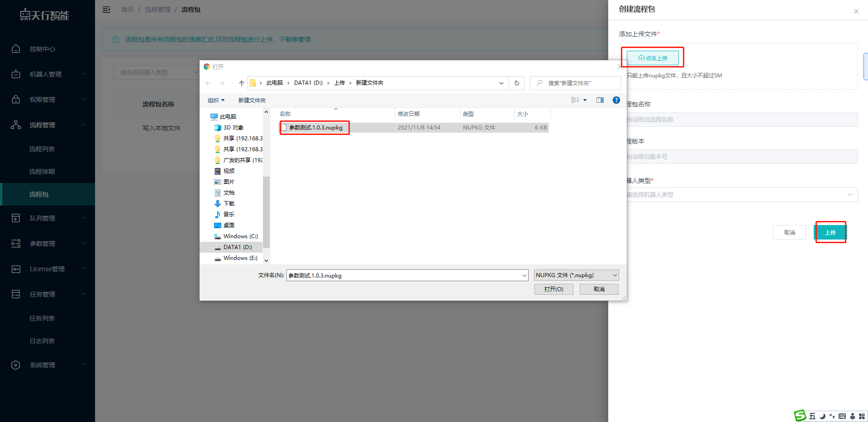Screen dimensions: 868x422
Task: Go back in the file dialog
Action: click(x=208, y=83)
